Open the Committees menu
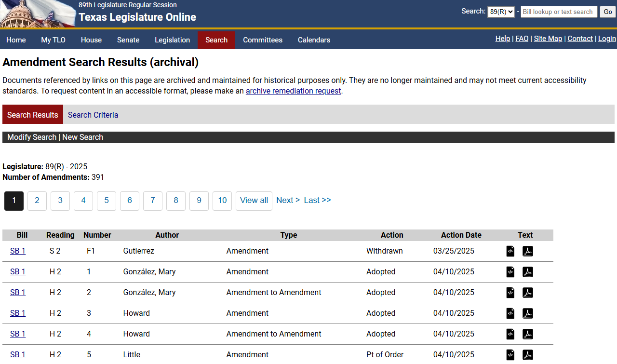Image resolution: width=617 pixels, height=364 pixels. (x=263, y=40)
